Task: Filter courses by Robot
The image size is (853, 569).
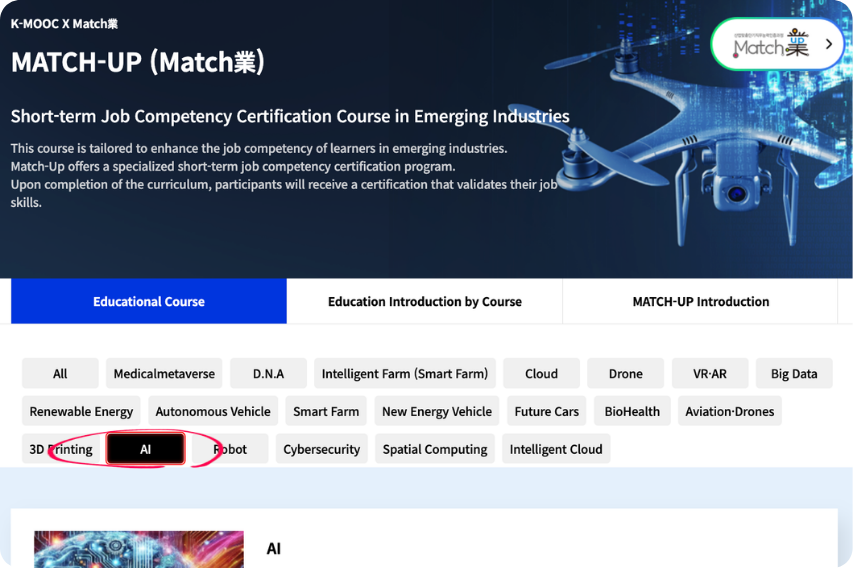Action: [230, 449]
